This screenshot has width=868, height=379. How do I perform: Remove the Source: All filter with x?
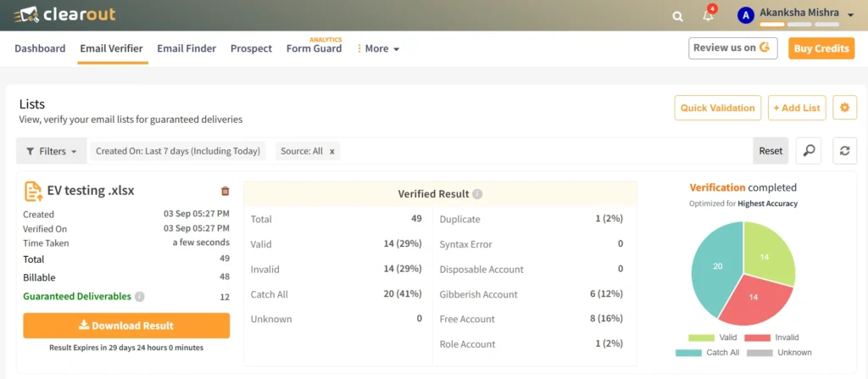332,151
